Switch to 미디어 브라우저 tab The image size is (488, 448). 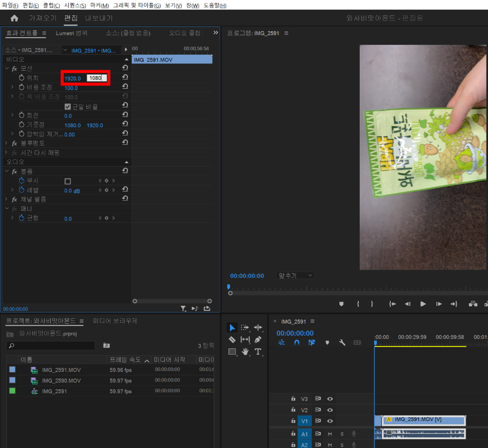tap(115, 321)
